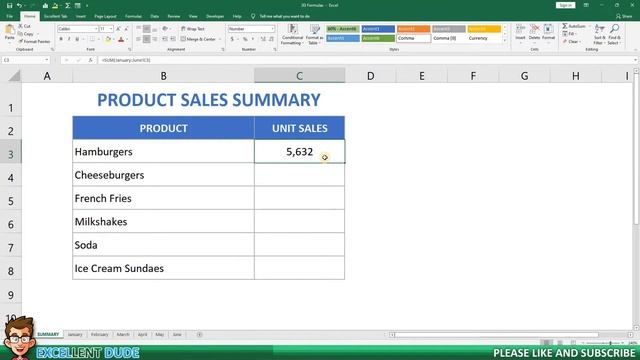Open the Calibri font name dropdown
Viewport: 640px width, 360px height.
click(x=96, y=29)
